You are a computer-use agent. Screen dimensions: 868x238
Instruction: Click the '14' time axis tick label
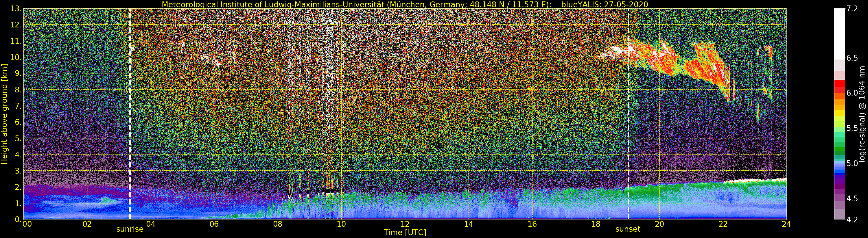point(468,224)
